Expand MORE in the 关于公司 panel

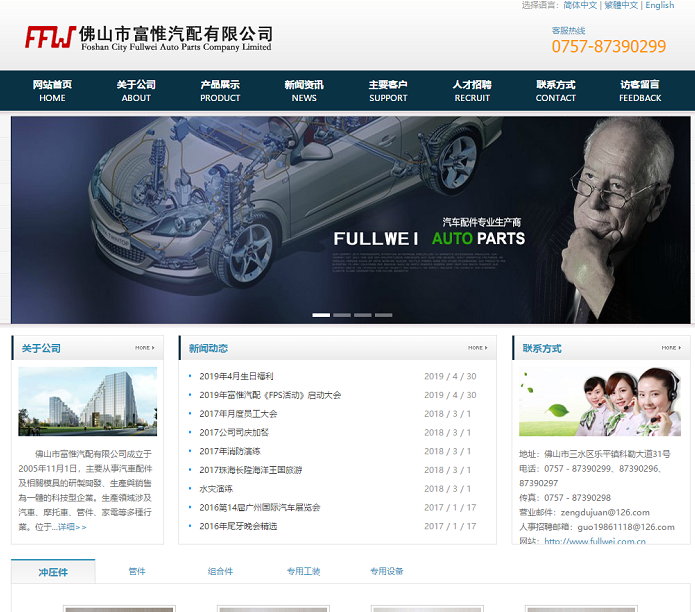coord(144,348)
